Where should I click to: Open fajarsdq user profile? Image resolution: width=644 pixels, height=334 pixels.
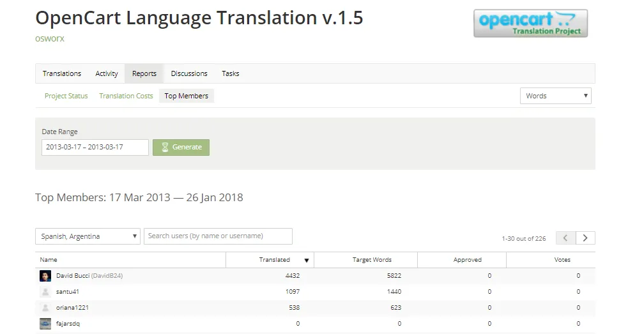(x=68, y=324)
